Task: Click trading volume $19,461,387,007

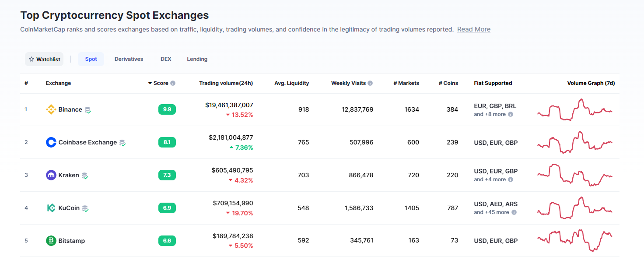Action: pos(229,105)
